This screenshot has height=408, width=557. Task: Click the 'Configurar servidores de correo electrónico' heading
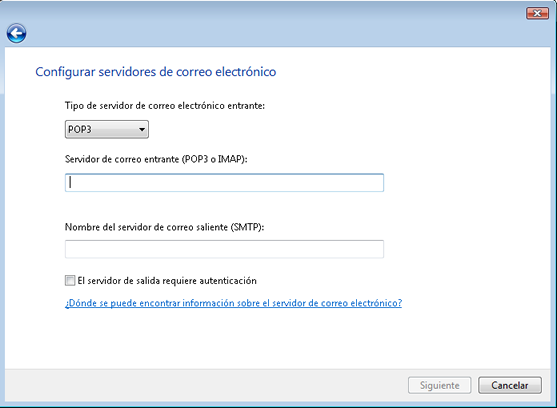[x=156, y=72]
